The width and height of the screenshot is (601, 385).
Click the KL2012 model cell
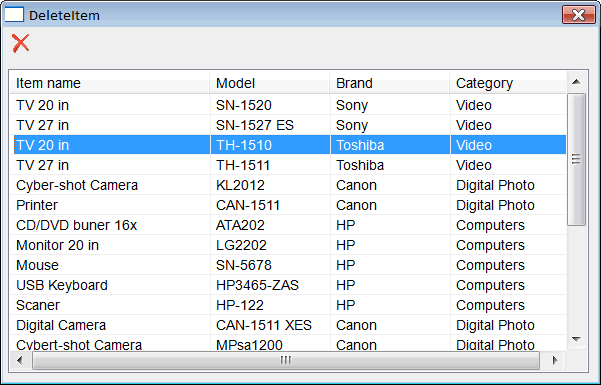270,185
